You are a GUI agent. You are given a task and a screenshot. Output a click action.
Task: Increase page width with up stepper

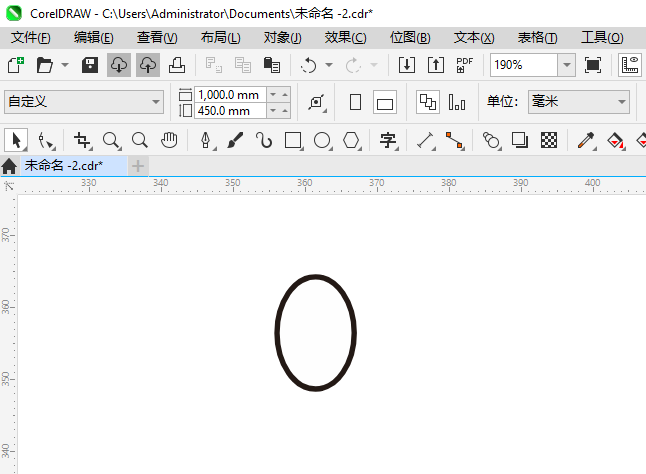(x=285, y=95)
